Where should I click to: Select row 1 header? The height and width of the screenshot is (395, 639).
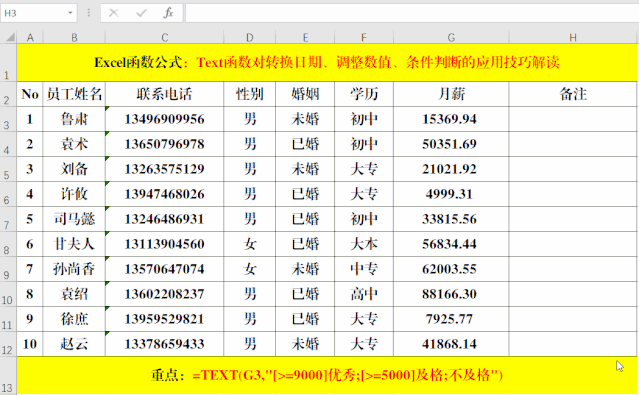coord(8,62)
